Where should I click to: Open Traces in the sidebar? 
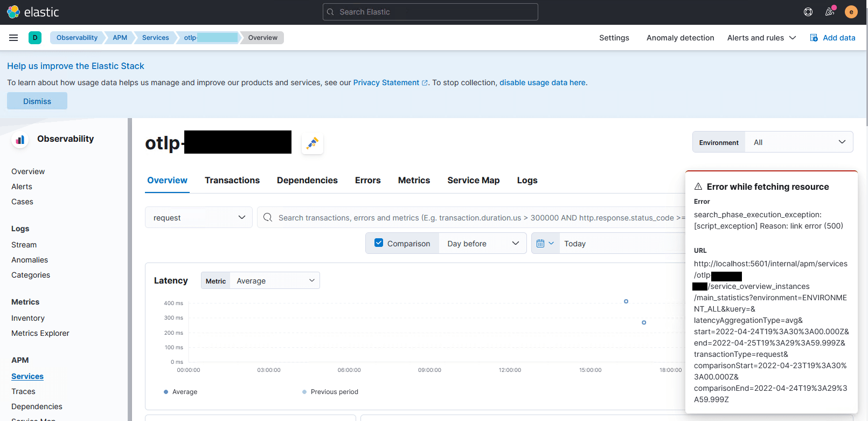(x=23, y=391)
